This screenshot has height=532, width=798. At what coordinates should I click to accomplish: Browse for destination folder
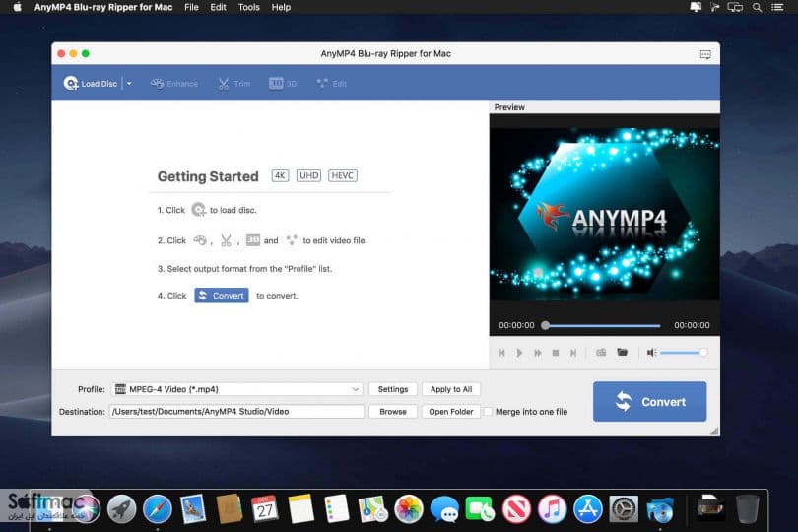(x=393, y=412)
